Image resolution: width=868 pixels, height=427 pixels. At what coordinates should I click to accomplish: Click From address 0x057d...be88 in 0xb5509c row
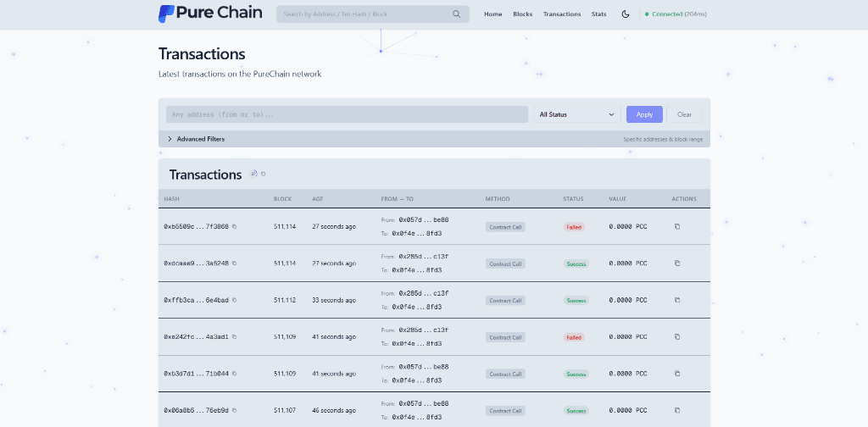coord(424,219)
